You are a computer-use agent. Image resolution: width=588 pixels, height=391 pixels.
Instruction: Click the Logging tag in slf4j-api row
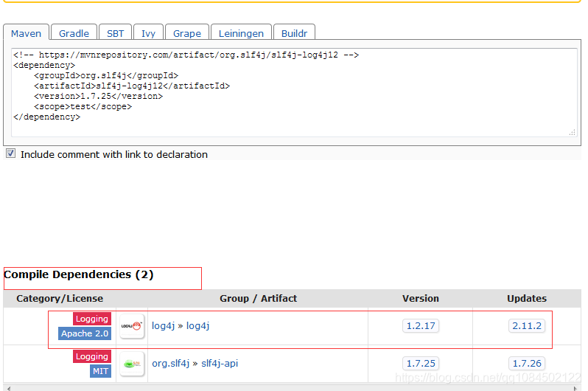click(92, 356)
